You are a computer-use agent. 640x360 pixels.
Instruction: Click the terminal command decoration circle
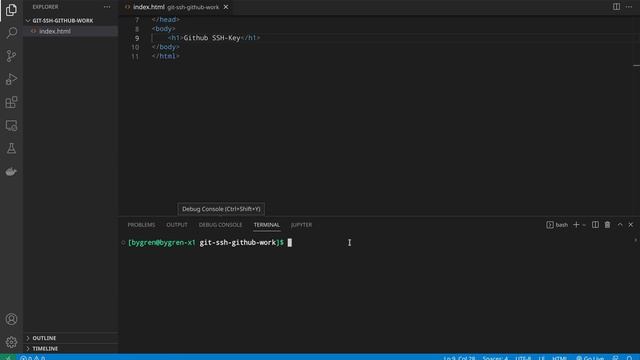coord(123,242)
